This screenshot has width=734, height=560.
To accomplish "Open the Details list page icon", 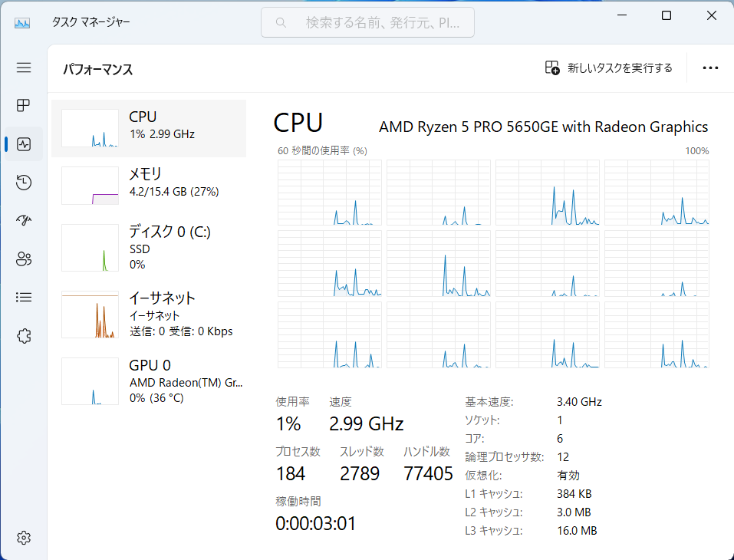I will tap(24, 297).
